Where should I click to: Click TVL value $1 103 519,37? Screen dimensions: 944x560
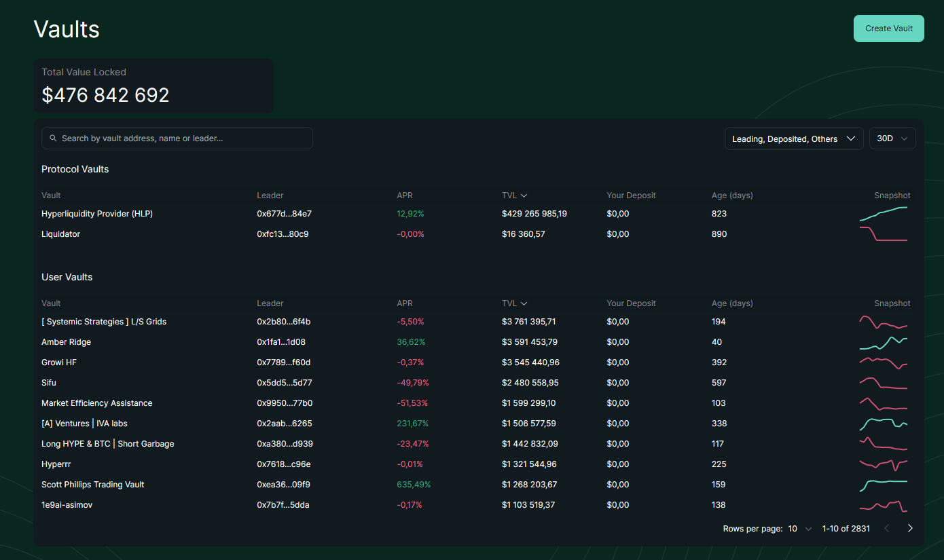[x=528, y=505]
